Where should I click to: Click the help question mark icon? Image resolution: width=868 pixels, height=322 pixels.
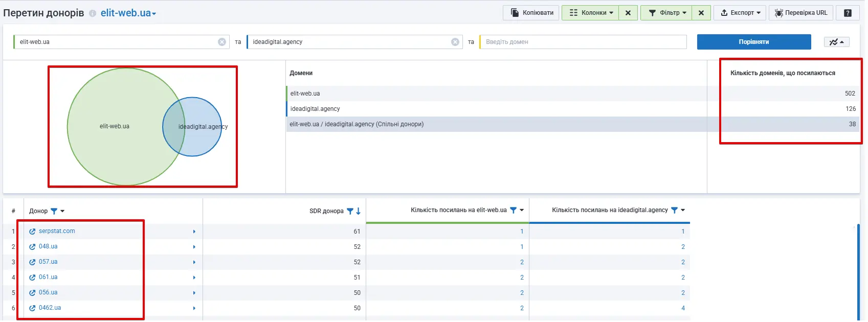pyautogui.click(x=848, y=13)
